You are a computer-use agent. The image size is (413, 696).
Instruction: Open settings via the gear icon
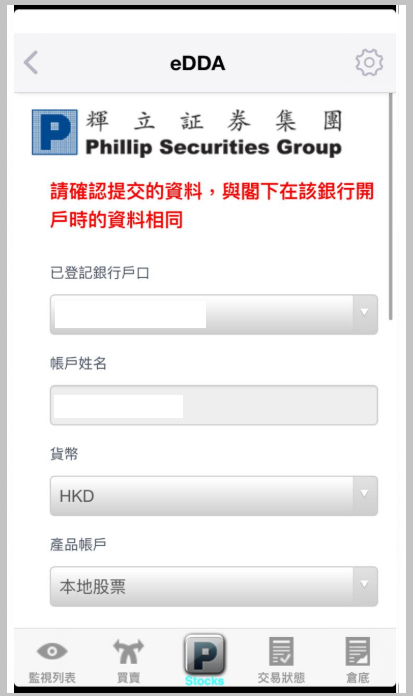coord(369,62)
